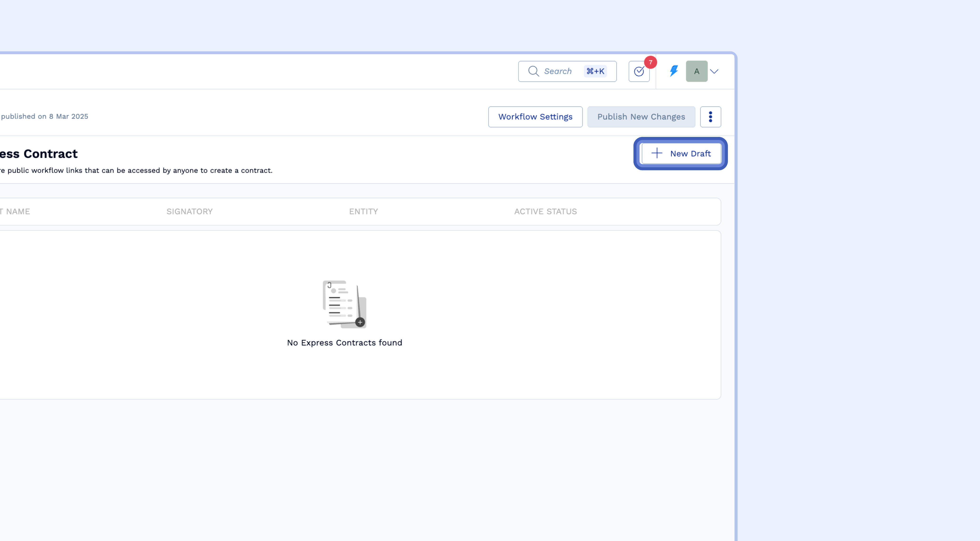Viewport: 980px width, 541px height.
Task: Click the blue lightning bolt icon
Action: 674,71
